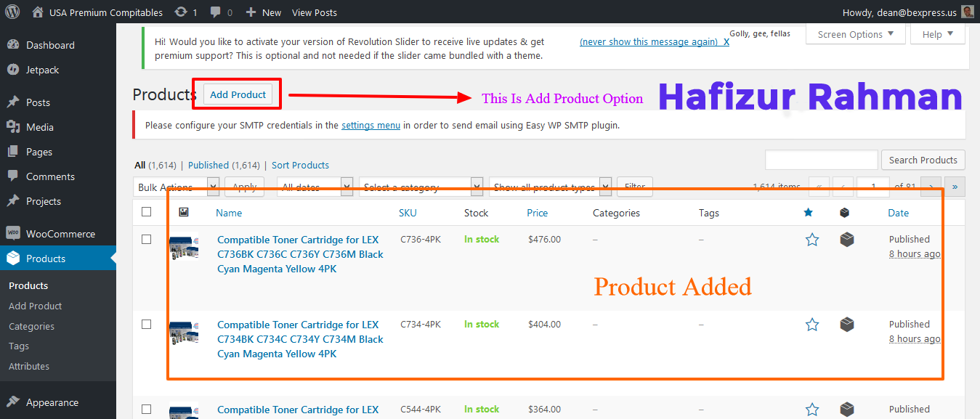Expand the Help panel
This screenshot has height=419, width=980.
click(938, 34)
